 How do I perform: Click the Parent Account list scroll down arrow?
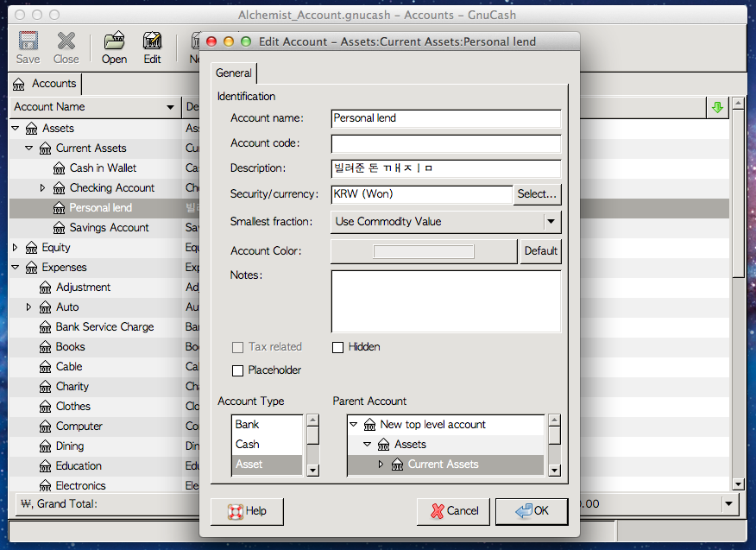[x=554, y=470]
